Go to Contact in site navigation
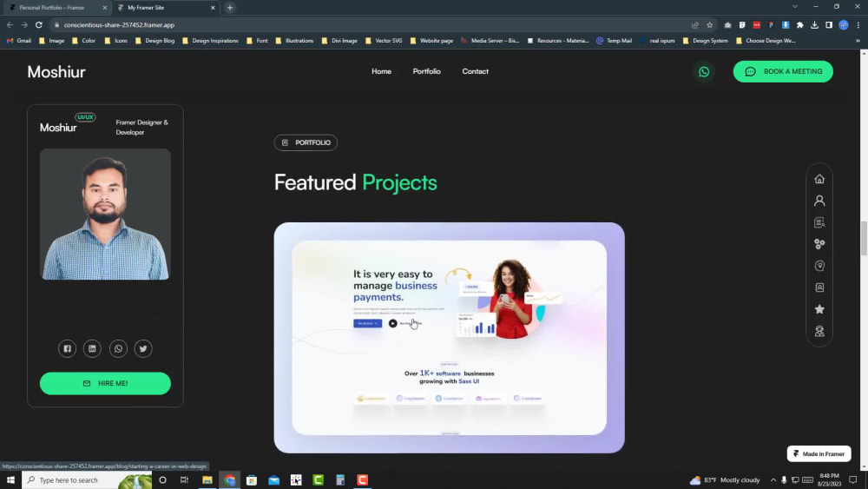Screen dimensions: 868x489 coord(476,71)
